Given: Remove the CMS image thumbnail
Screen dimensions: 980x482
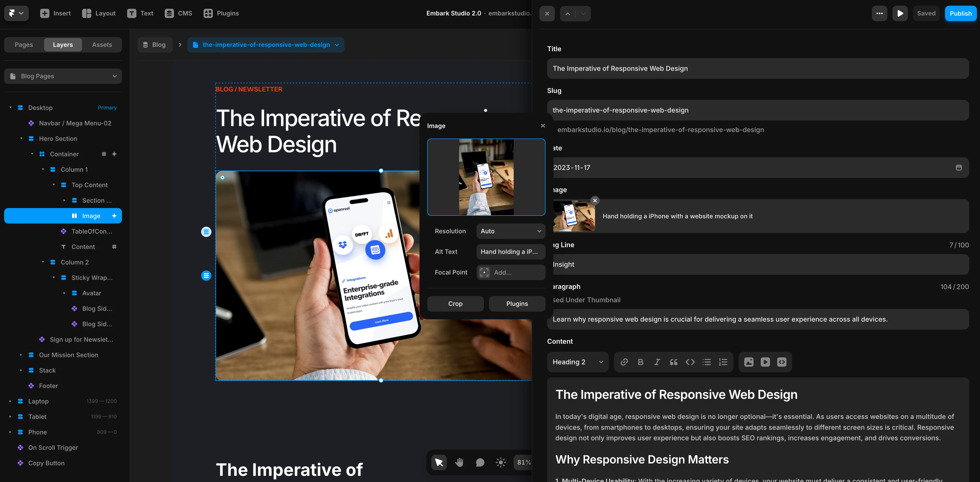Looking at the screenshot, I should pos(595,201).
